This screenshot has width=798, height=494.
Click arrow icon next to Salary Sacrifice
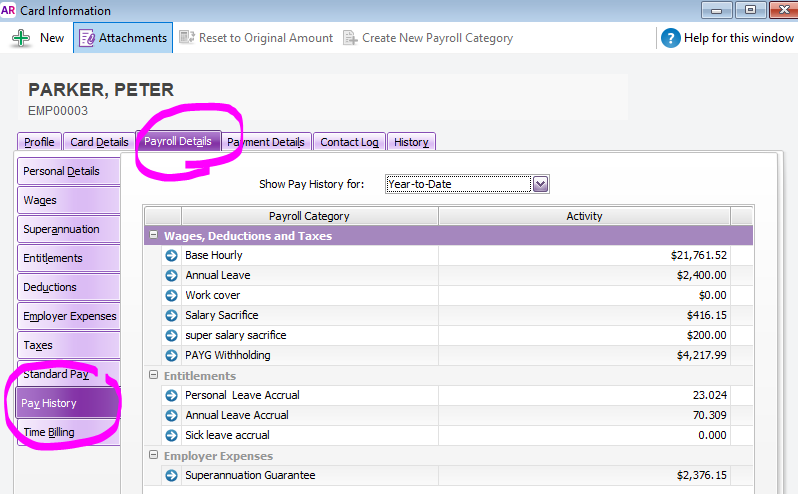[171, 315]
